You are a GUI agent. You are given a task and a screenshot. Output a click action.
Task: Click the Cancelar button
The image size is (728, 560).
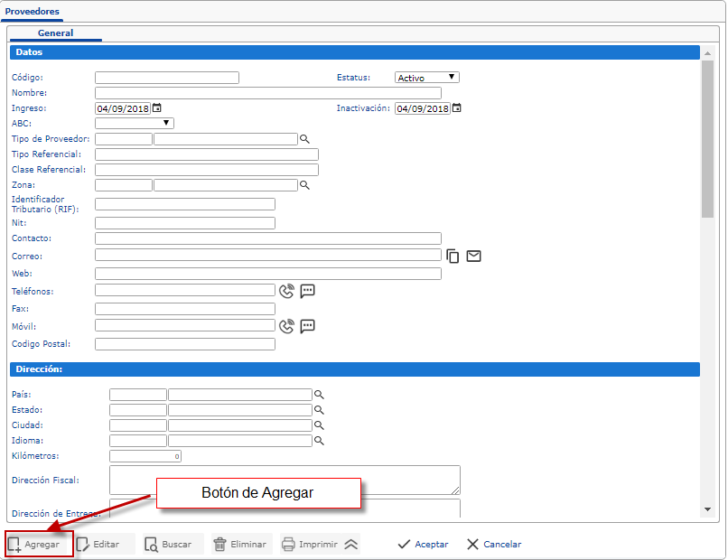pos(494,544)
